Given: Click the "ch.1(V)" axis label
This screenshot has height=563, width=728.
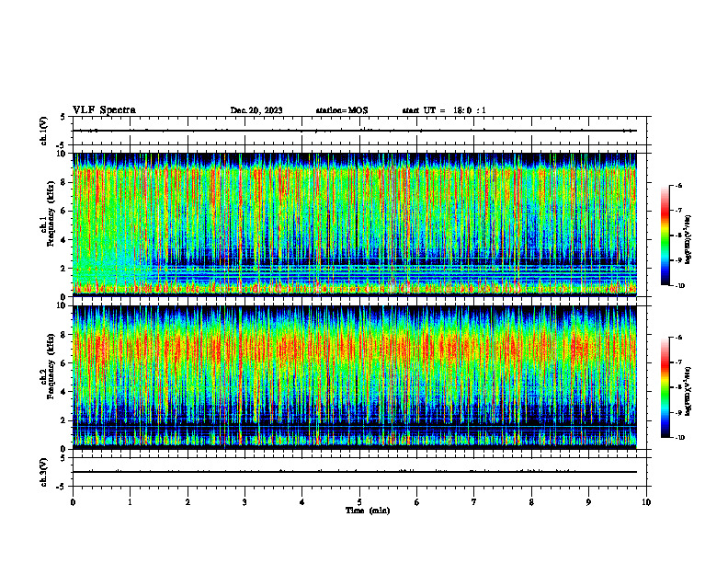Looking at the screenshot, I should pos(43,131).
